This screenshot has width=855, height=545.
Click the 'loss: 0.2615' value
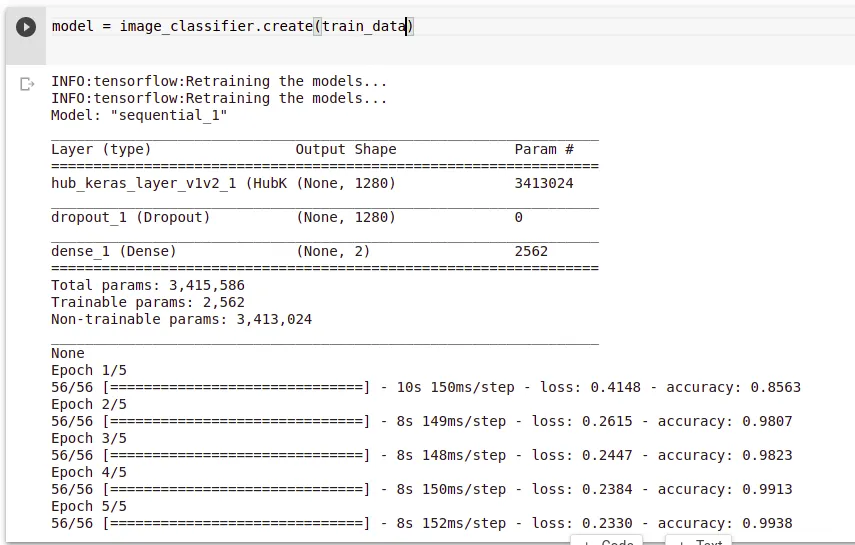tap(582, 421)
